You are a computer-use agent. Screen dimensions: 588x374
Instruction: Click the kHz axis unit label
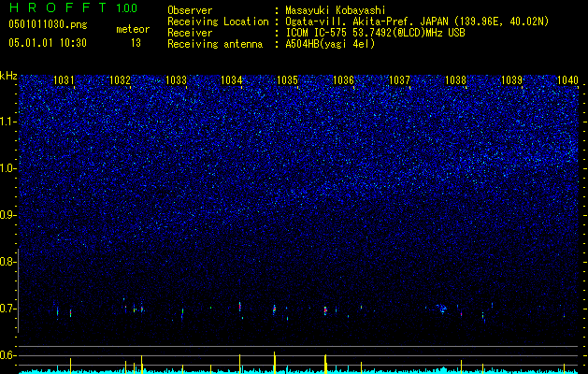point(8,76)
